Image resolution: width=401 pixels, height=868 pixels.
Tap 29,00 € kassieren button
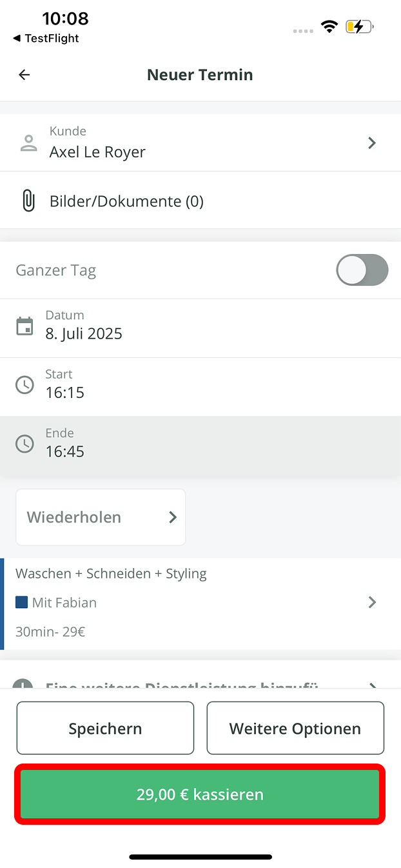pos(200,794)
